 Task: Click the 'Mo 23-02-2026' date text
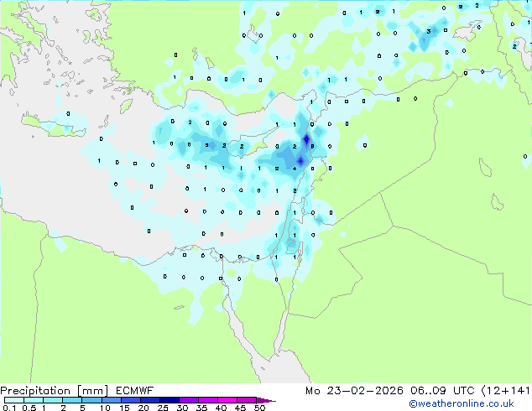[x=354, y=391]
